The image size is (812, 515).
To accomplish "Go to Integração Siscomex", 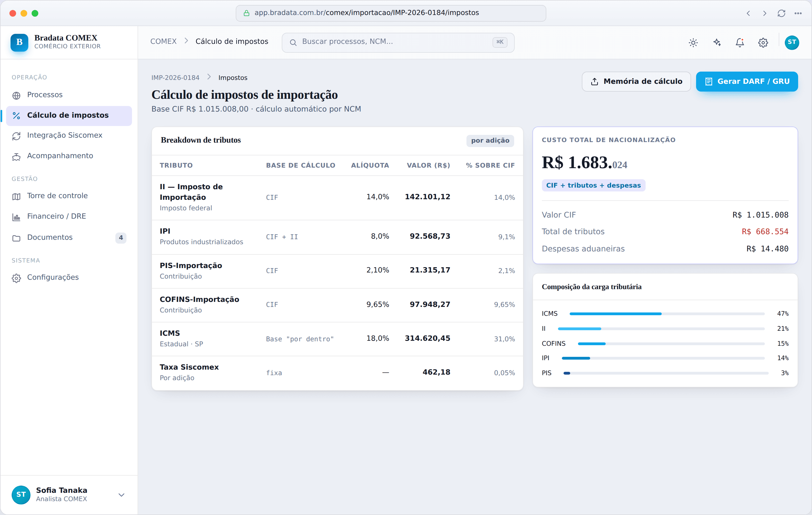I will pos(69,136).
